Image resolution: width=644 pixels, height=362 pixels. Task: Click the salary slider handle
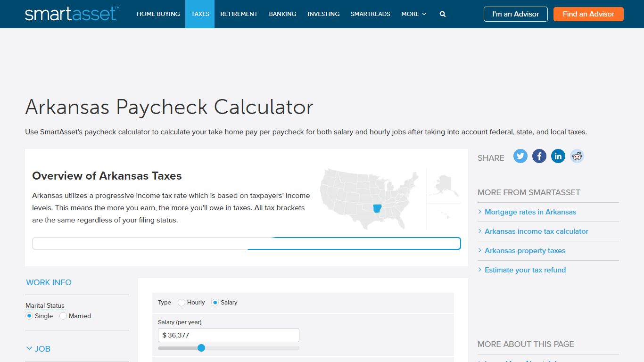coord(201,348)
